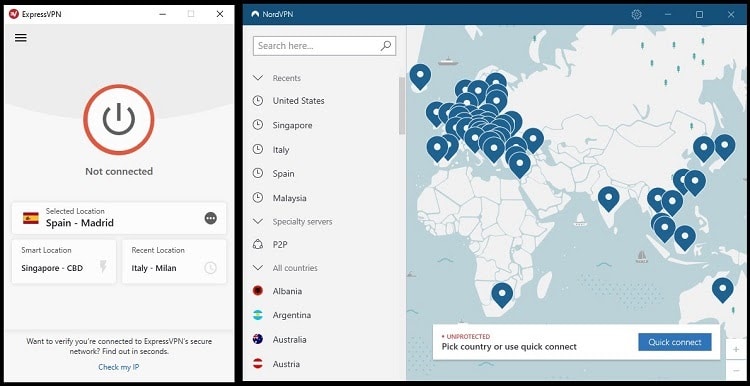This screenshot has height=386, width=750.
Task: Select the South Africa map pin
Action: click(x=502, y=294)
